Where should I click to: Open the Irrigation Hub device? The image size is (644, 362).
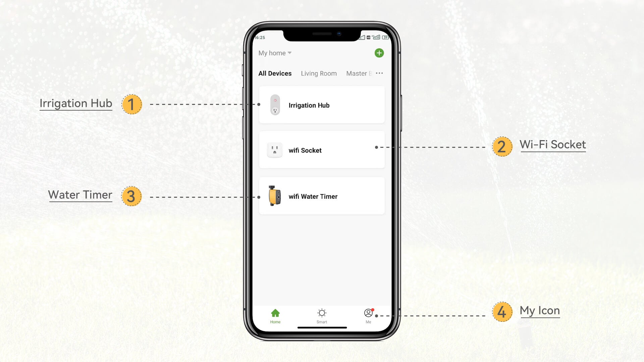(x=322, y=105)
